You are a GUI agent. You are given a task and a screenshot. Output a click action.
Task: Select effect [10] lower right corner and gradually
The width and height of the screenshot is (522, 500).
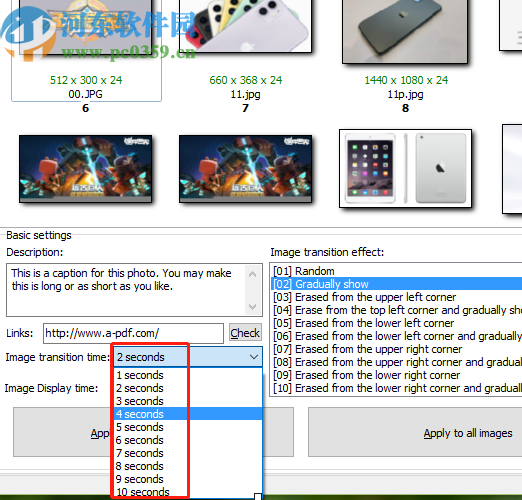[x=396, y=388]
